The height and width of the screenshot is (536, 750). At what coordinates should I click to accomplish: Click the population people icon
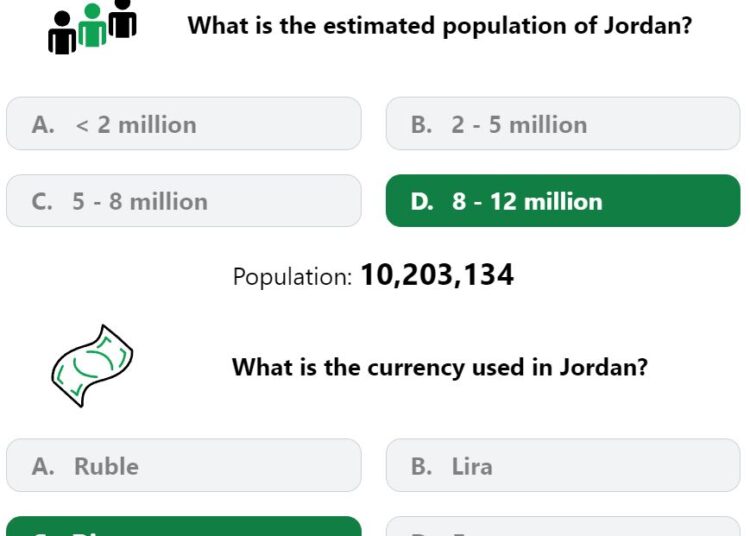(x=92, y=27)
